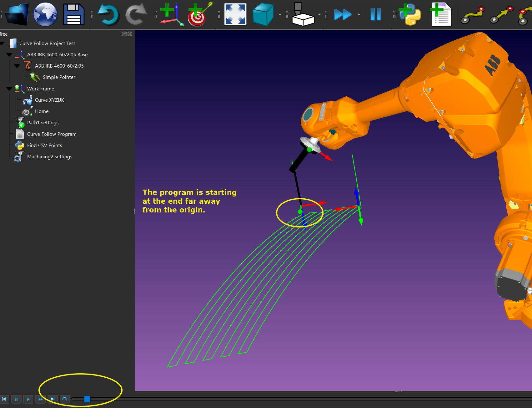
Task: Collapse the Work Frame tree node
Action: coord(9,89)
